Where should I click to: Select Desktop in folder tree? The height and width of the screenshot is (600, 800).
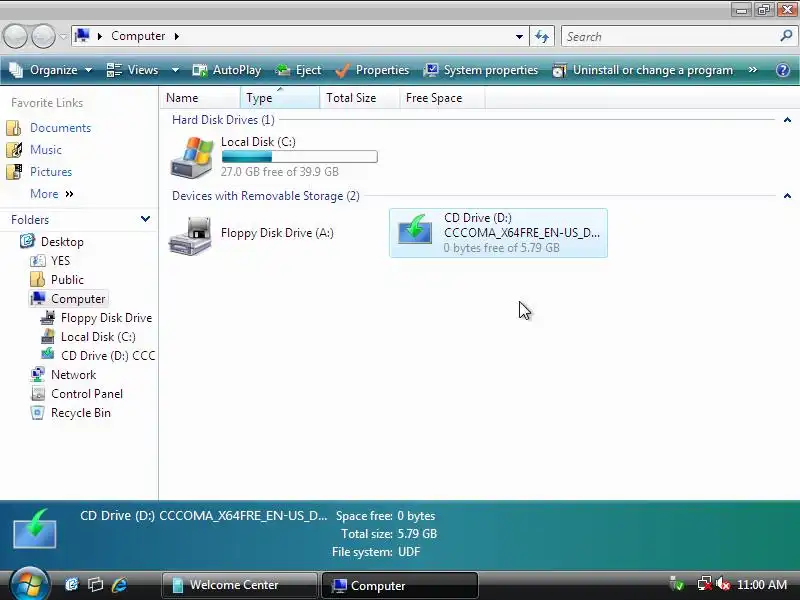62,242
